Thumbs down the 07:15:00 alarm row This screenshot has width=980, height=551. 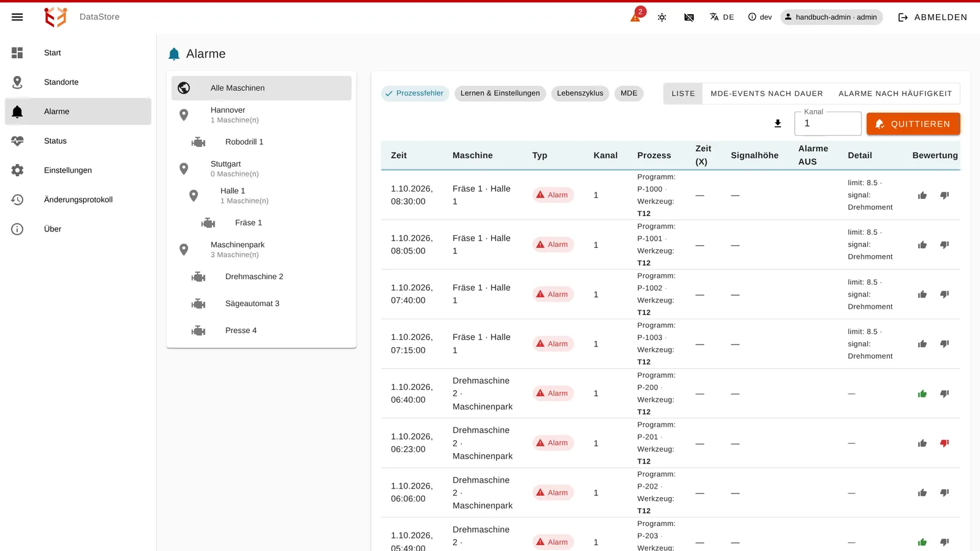pyautogui.click(x=944, y=344)
